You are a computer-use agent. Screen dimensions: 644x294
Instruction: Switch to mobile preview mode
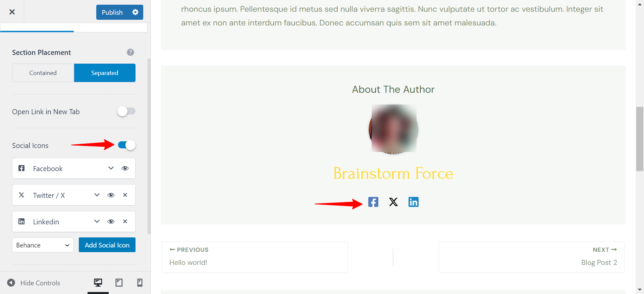(140, 283)
